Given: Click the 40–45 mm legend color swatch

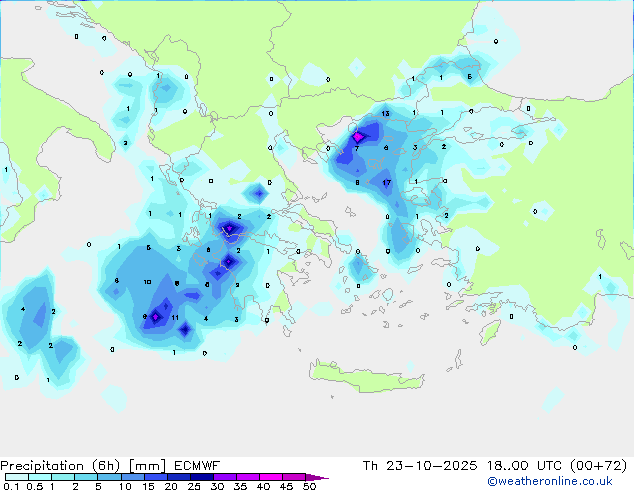Looking at the screenshot, I should point(271,477).
